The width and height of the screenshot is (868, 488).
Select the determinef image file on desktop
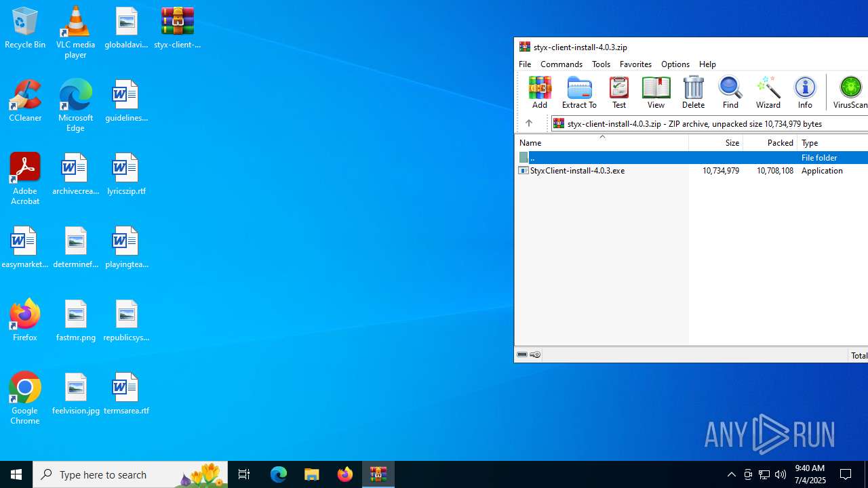(x=76, y=247)
